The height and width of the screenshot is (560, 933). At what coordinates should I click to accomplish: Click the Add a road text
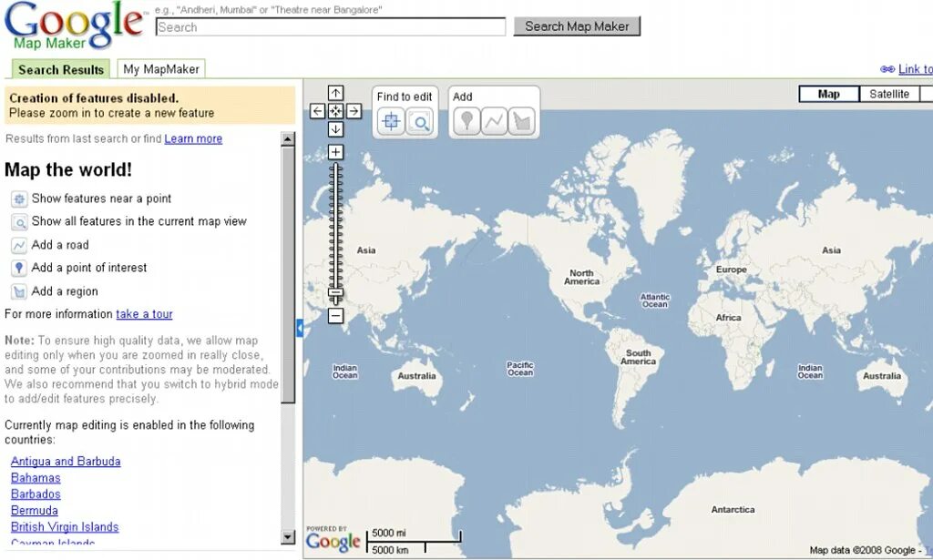coord(60,244)
